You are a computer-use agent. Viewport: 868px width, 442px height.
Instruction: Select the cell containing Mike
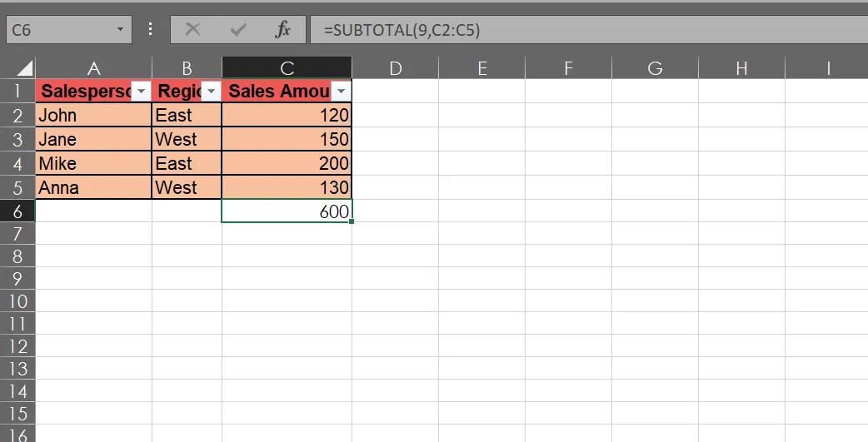pyautogui.click(x=93, y=163)
